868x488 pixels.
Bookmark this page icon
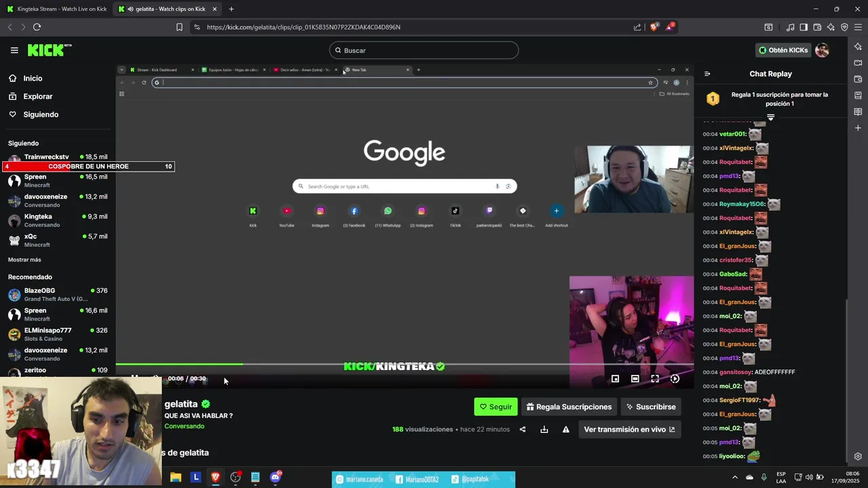coord(179,27)
